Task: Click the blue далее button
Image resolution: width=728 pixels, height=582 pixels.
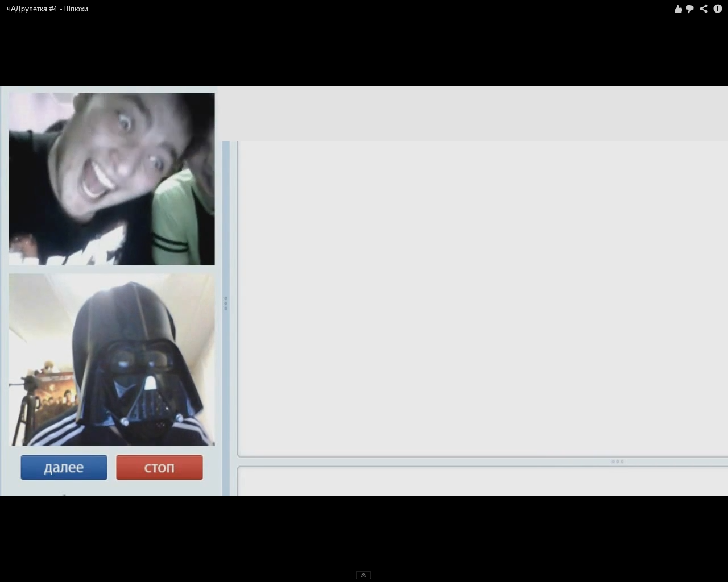Action: (64, 467)
